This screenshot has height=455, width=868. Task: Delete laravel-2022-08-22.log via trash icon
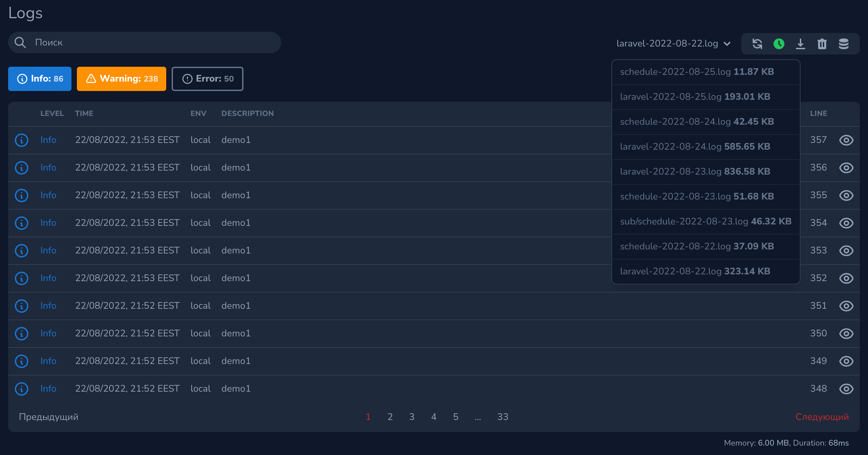pyautogui.click(x=822, y=44)
